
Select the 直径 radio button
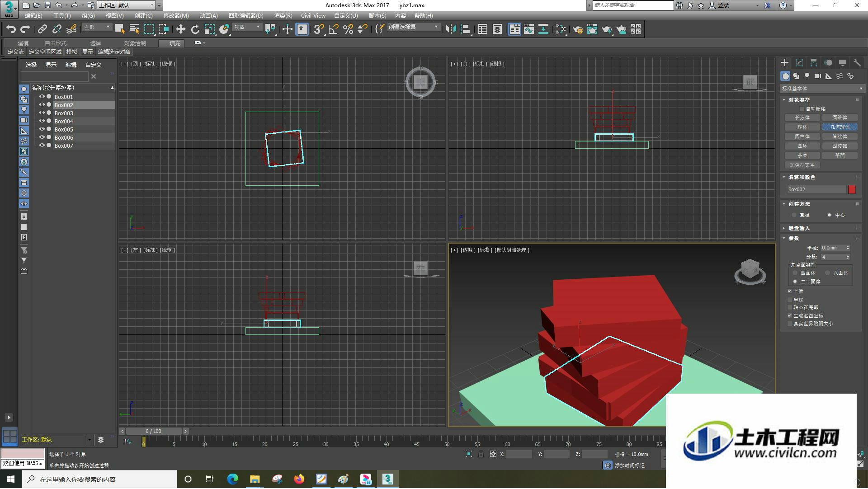[794, 215]
